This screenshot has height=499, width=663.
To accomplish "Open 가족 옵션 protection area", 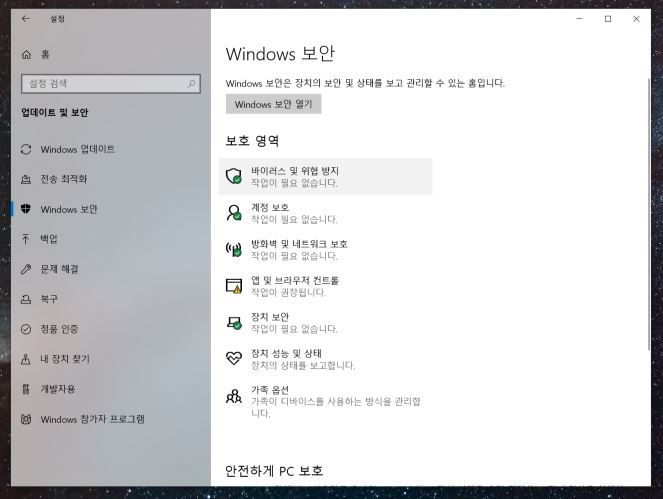I will [x=325, y=401].
